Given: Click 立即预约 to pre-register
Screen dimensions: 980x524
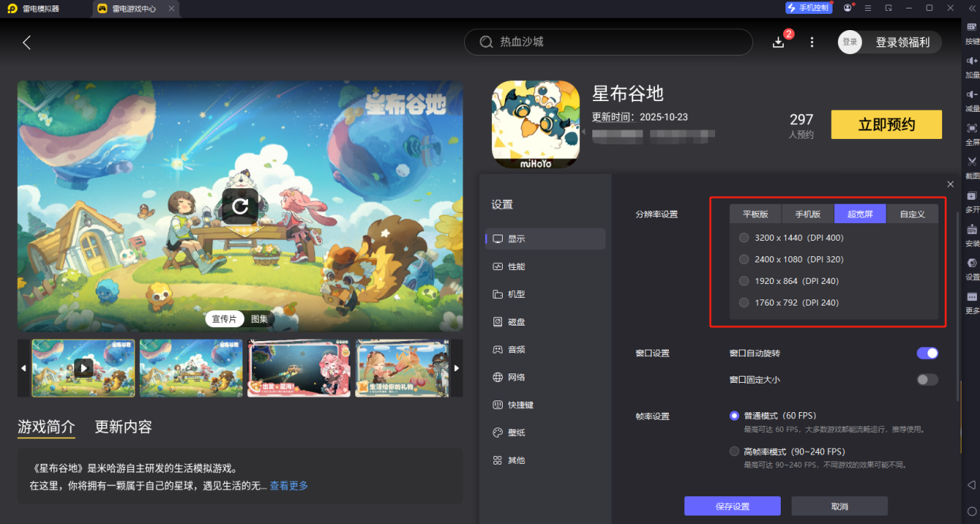Looking at the screenshot, I should point(885,124).
